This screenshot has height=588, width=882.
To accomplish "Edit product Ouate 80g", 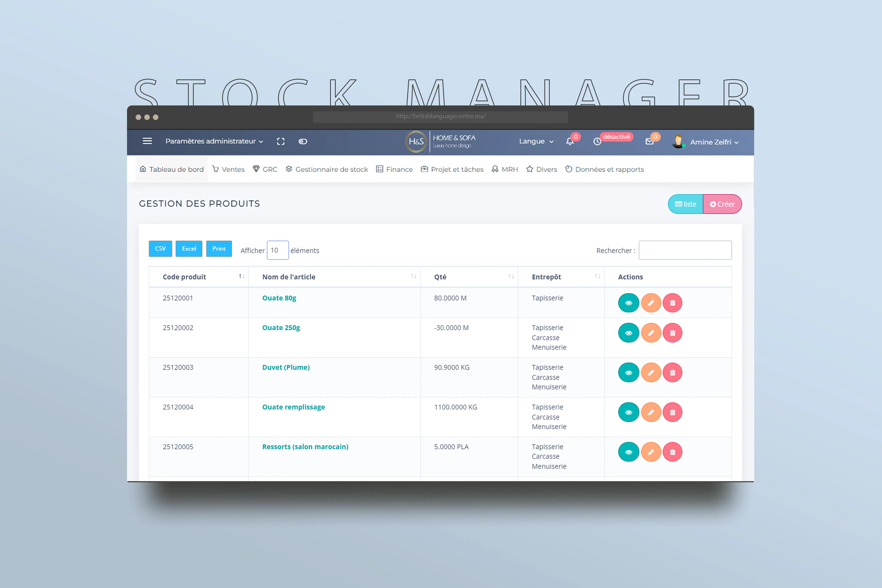I will click(651, 303).
